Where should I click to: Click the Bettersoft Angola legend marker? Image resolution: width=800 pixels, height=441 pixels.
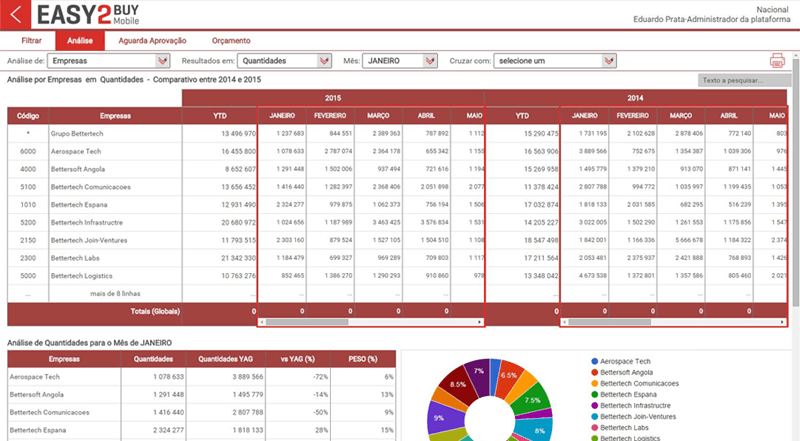coord(594,373)
